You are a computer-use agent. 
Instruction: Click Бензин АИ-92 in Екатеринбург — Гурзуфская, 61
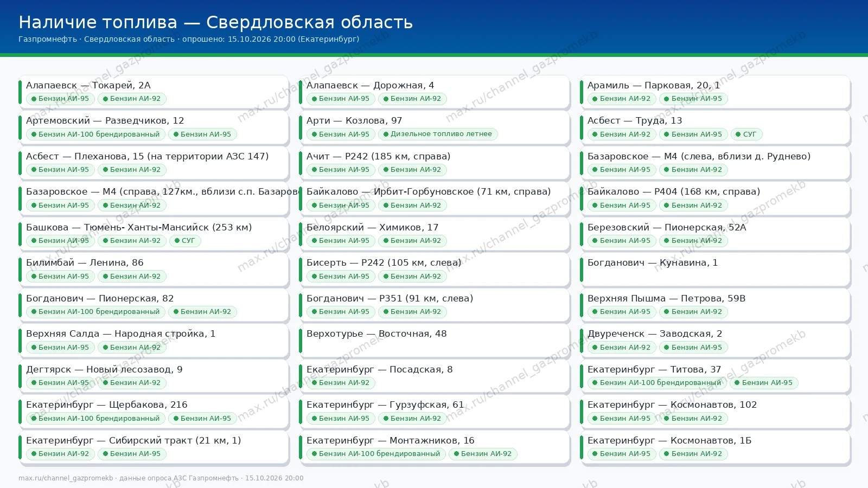[x=412, y=419]
